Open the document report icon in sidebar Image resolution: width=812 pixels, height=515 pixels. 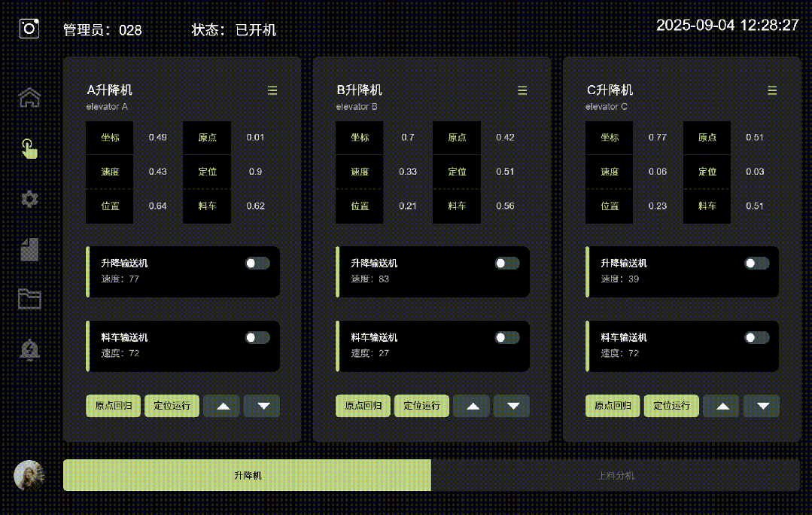29,248
